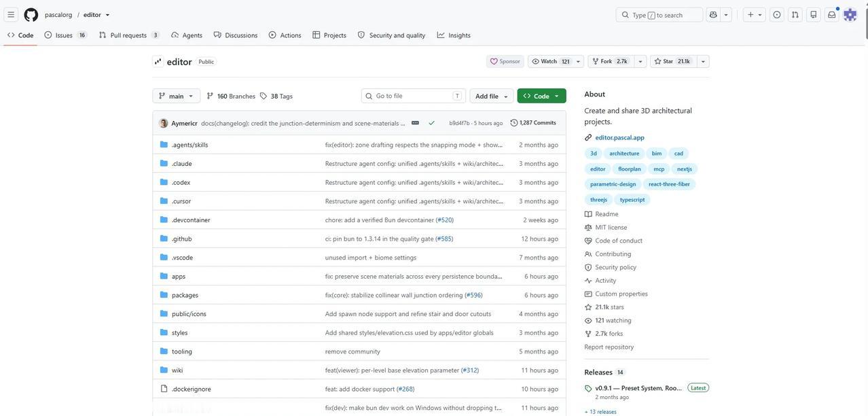Screen dimensions: 868x416
Task: Show the + 13 releases link
Action: [600, 412]
